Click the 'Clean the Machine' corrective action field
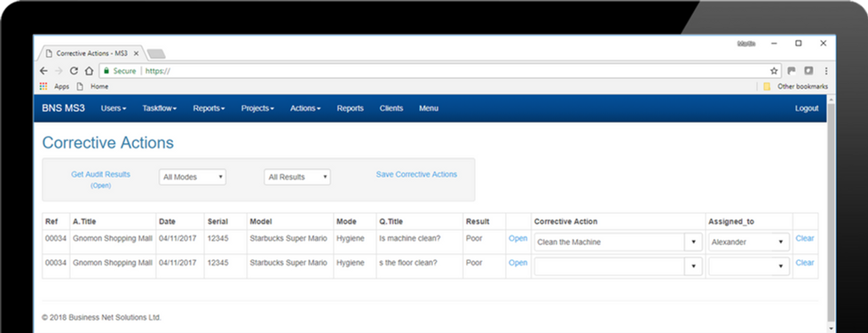 [x=610, y=242]
